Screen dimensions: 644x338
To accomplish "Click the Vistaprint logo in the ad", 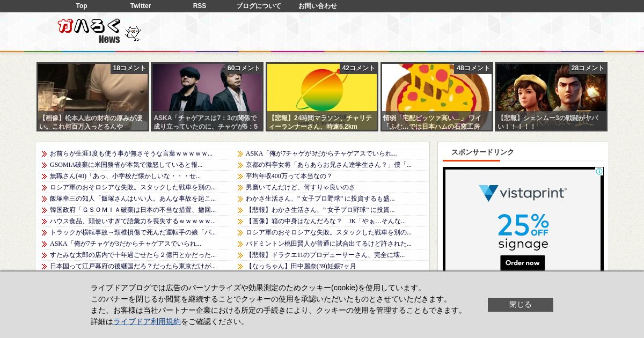I will [x=523, y=193].
